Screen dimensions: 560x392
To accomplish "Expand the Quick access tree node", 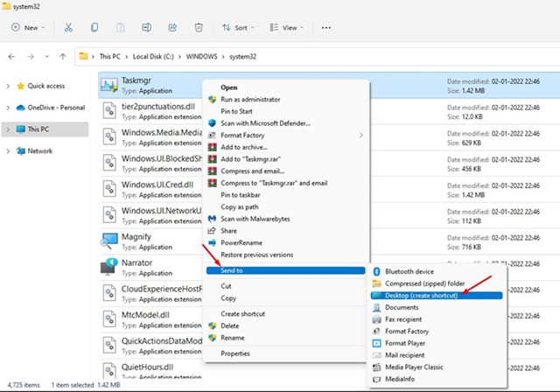I will (x=9, y=86).
